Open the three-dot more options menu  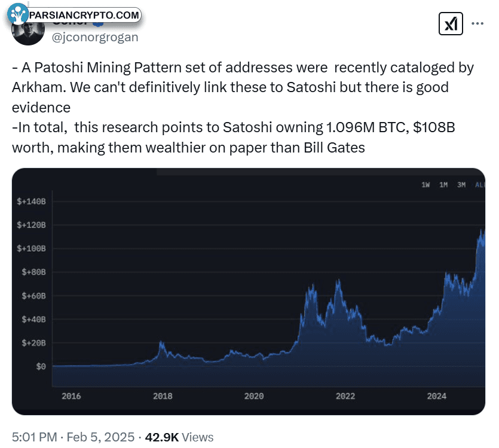tap(477, 23)
